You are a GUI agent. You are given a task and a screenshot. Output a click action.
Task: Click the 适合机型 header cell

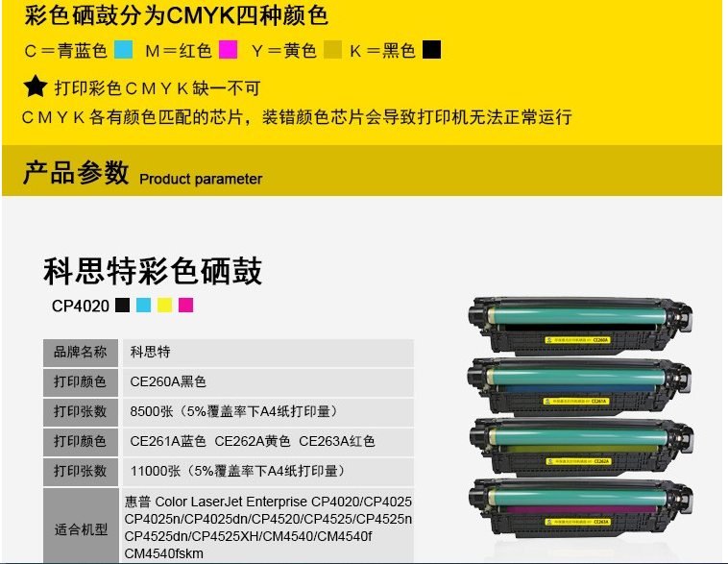click(81, 526)
